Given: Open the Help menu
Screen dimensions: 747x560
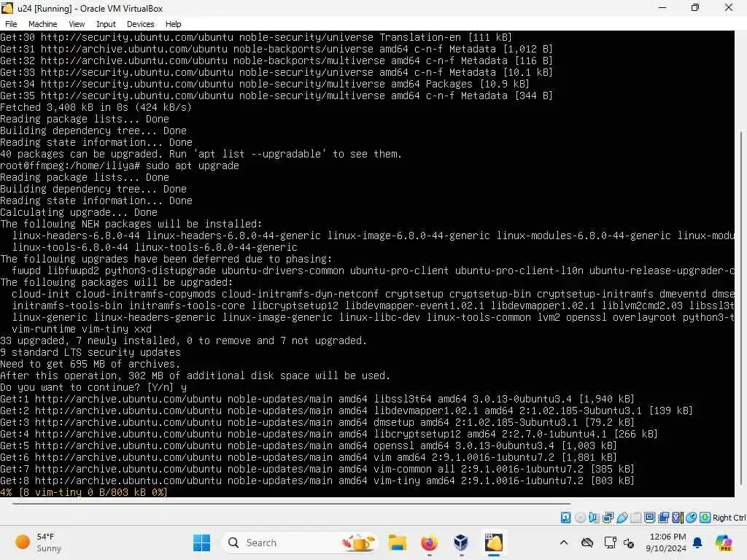Looking at the screenshot, I should (174, 24).
